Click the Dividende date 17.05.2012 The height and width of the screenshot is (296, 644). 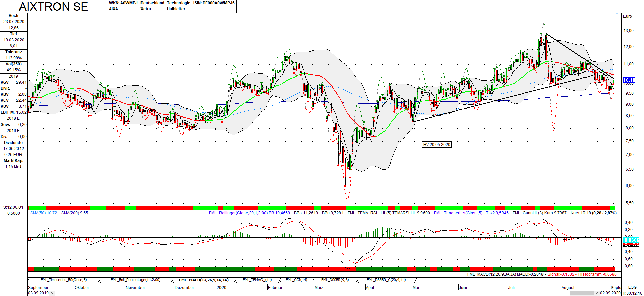coord(14,149)
